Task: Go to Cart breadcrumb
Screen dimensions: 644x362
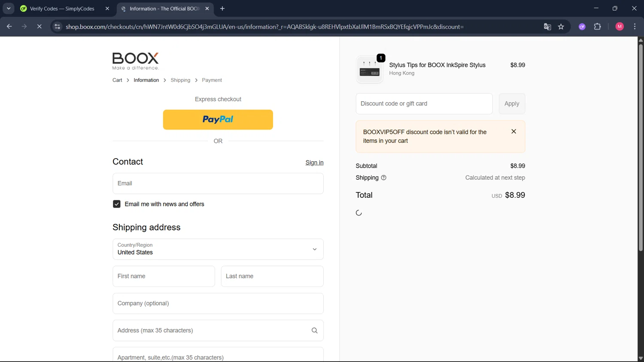Action: pyautogui.click(x=117, y=80)
